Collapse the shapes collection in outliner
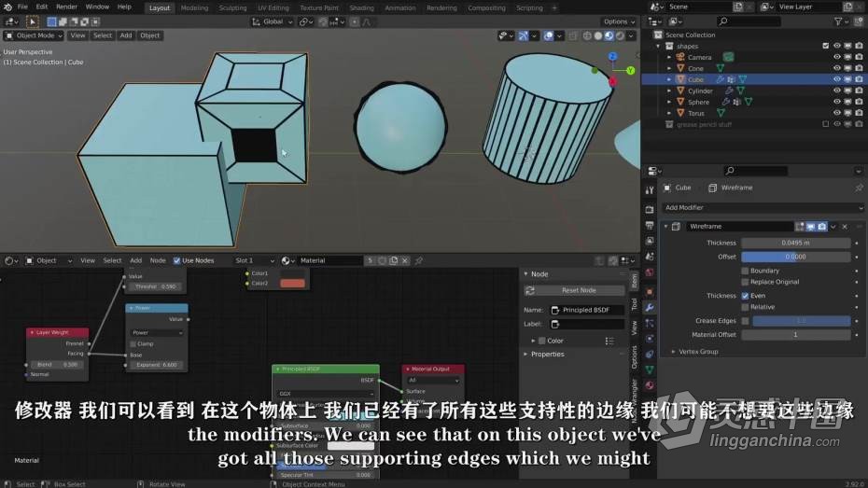 658,47
